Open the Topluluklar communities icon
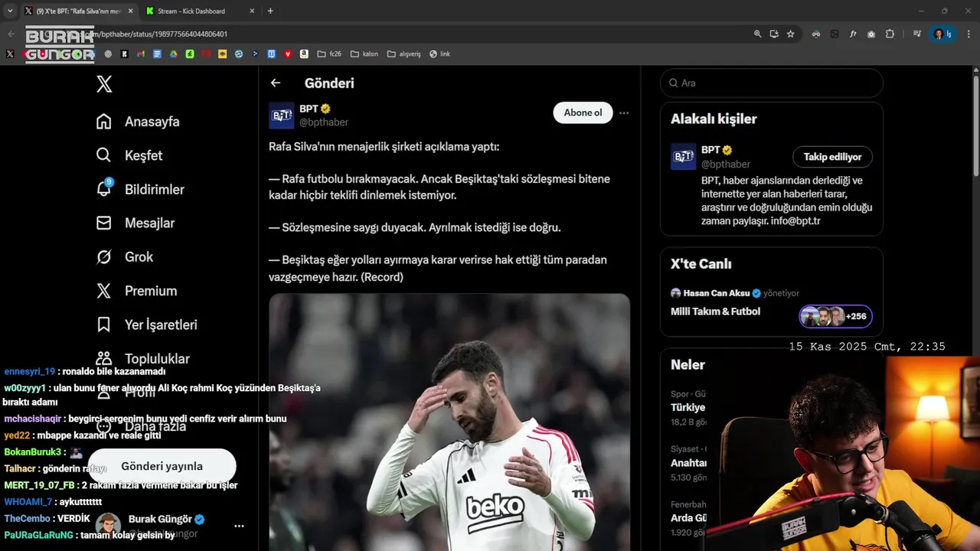This screenshot has height=551, width=980. pos(104,358)
